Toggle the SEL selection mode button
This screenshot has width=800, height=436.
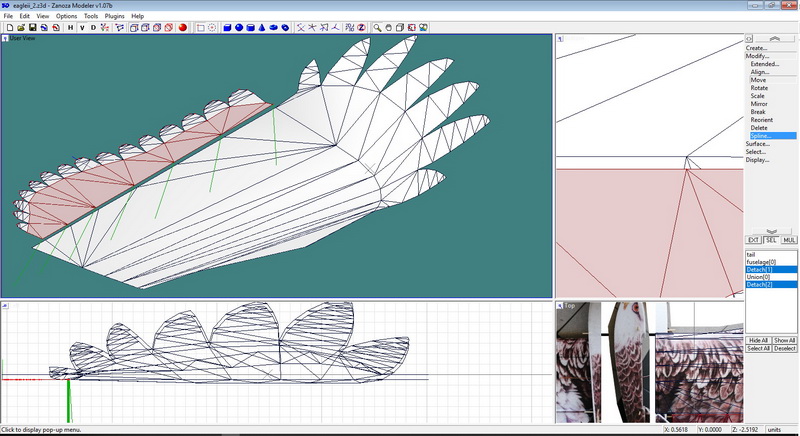pos(771,240)
